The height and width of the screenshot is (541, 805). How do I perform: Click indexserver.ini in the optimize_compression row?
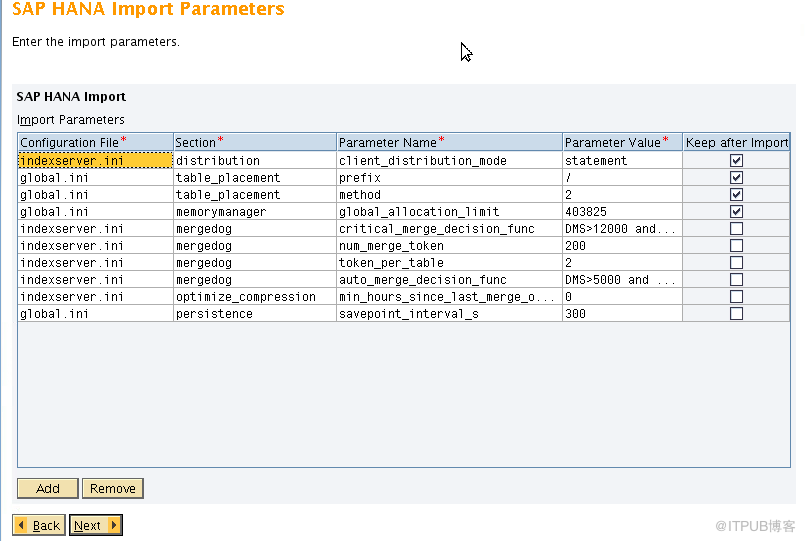tap(95, 296)
